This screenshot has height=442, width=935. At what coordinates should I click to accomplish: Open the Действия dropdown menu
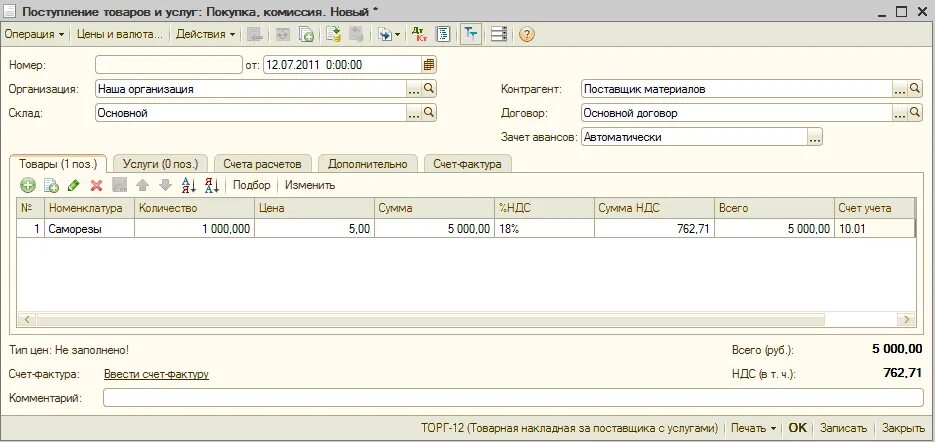pyautogui.click(x=205, y=35)
